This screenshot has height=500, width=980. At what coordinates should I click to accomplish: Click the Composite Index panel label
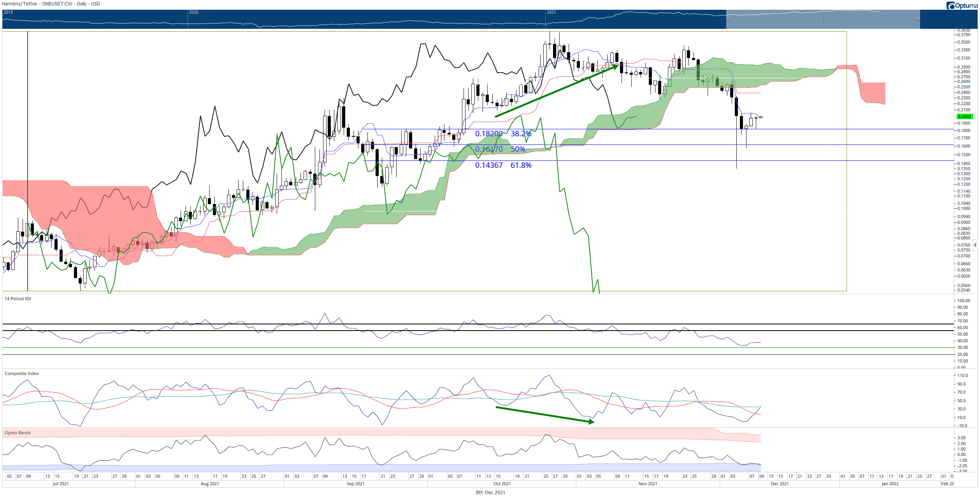pyautogui.click(x=22, y=373)
